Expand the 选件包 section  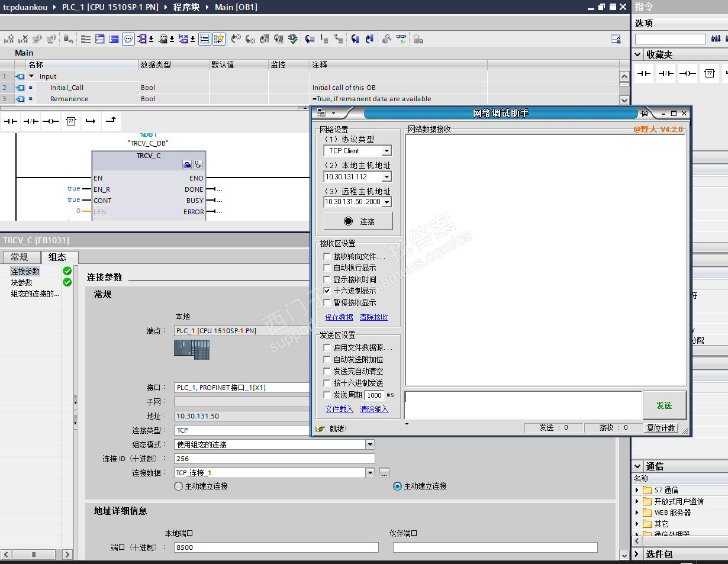click(638, 554)
